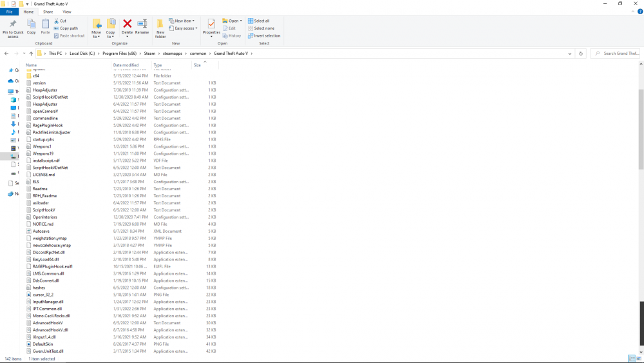Open Properties from the ribbon
The width and height of the screenshot is (644, 363).
click(x=211, y=25)
